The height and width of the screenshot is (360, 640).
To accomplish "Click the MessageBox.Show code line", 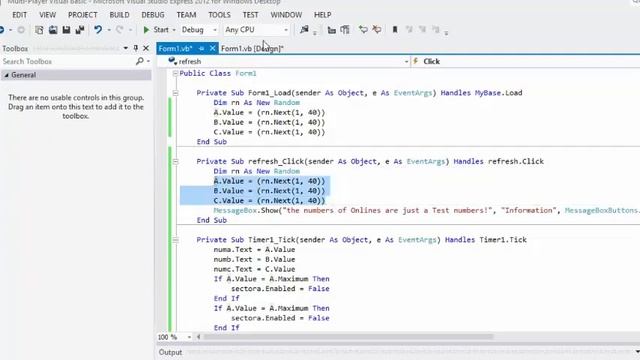I will point(426,211).
